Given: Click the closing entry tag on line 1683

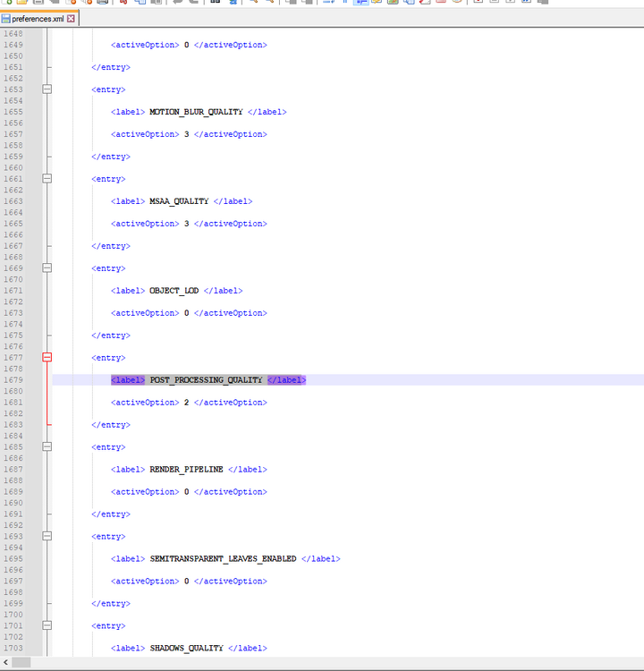Looking at the screenshot, I should pos(111,425).
